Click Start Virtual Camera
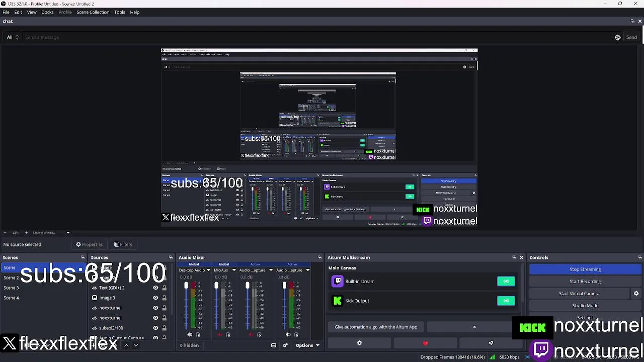644x362 pixels. pyautogui.click(x=579, y=294)
